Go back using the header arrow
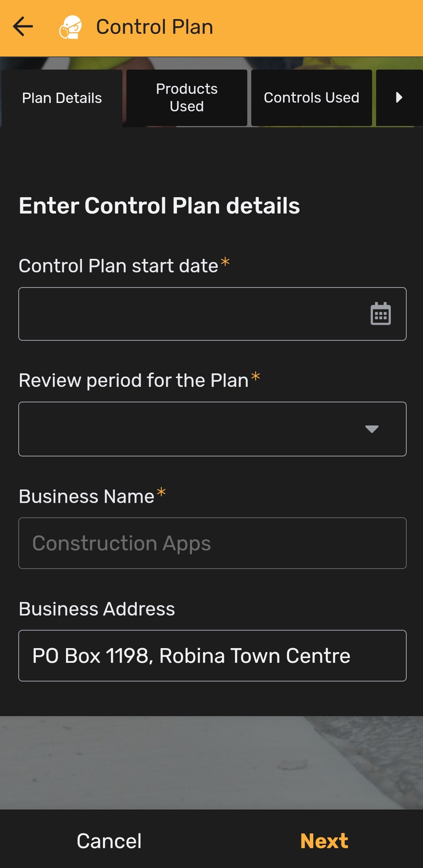This screenshot has height=868, width=423. tap(23, 27)
